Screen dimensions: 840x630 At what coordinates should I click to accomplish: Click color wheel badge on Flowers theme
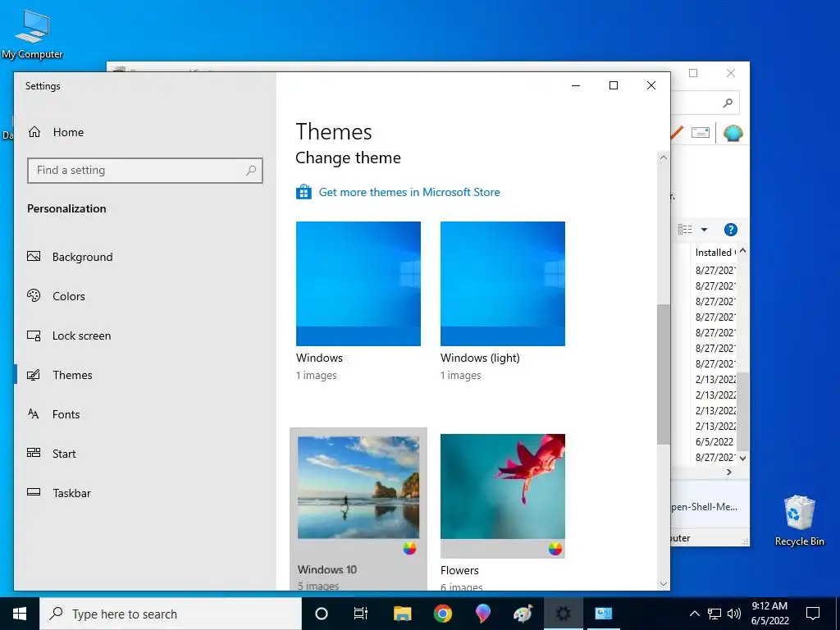tap(555, 548)
